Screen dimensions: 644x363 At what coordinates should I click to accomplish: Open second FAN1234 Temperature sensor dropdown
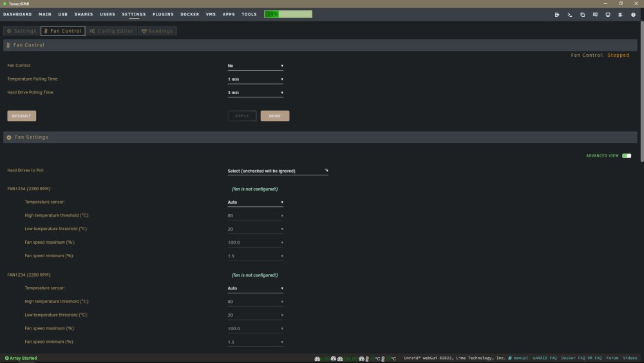pyautogui.click(x=256, y=289)
